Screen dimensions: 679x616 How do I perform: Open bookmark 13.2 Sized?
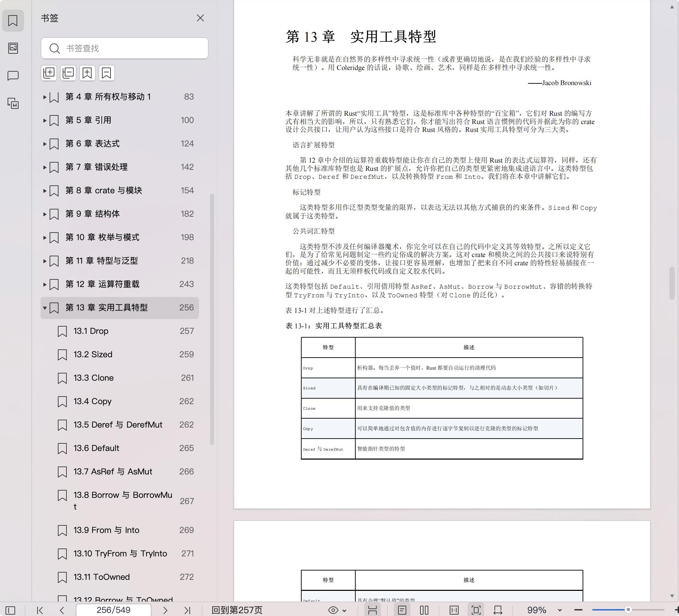click(120, 355)
